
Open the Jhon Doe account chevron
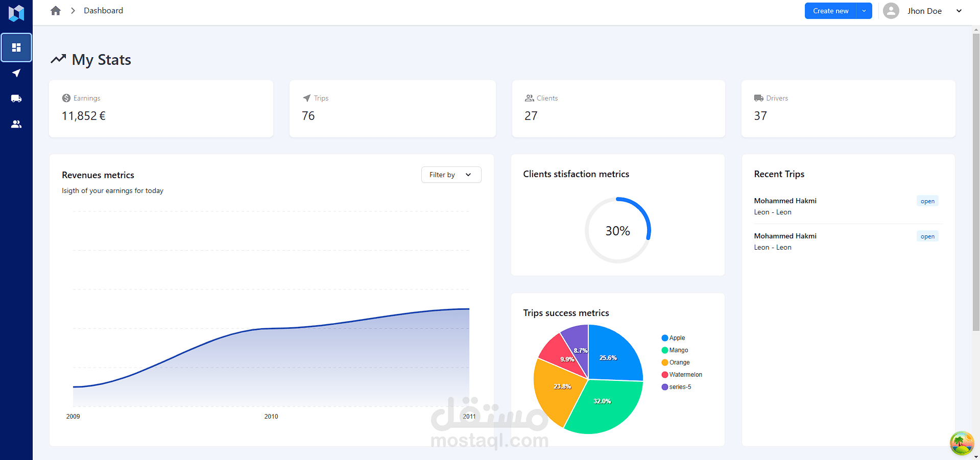[959, 11]
